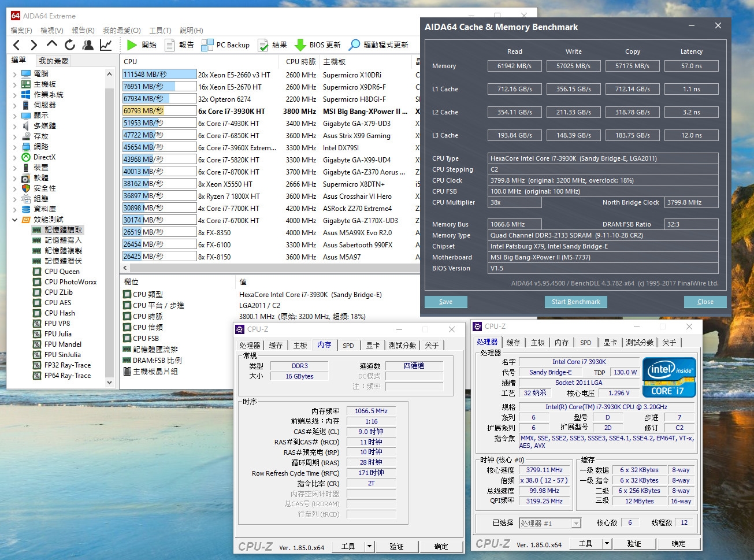Open 說明(H) menu
The image size is (754, 560).
pyautogui.click(x=191, y=31)
